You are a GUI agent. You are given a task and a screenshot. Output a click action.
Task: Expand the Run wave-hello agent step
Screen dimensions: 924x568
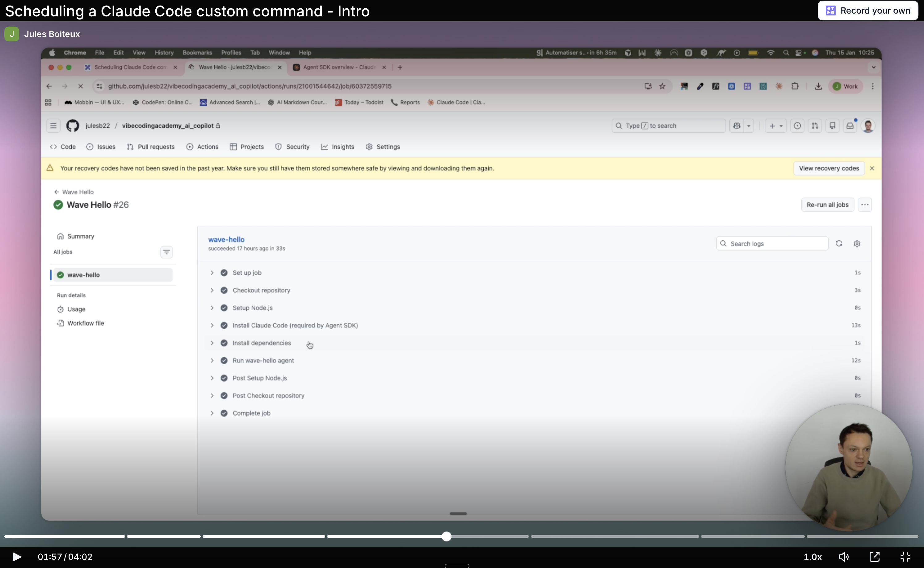click(212, 361)
